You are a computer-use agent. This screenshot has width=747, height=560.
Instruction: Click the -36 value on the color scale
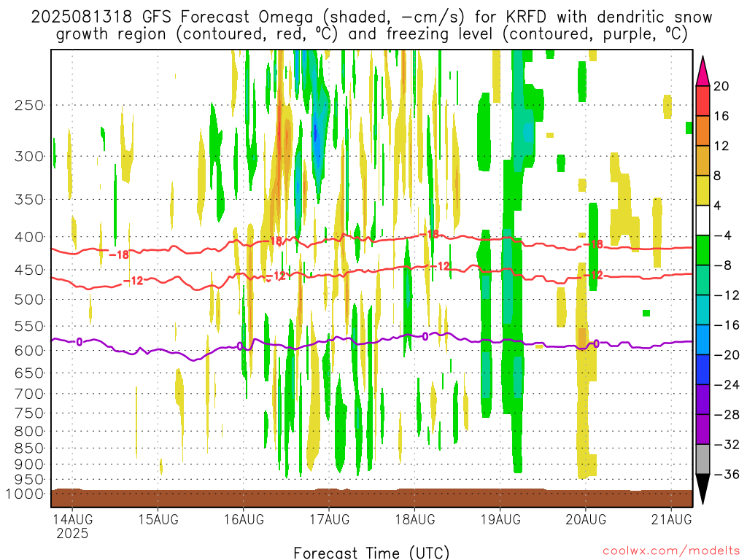click(727, 474)
